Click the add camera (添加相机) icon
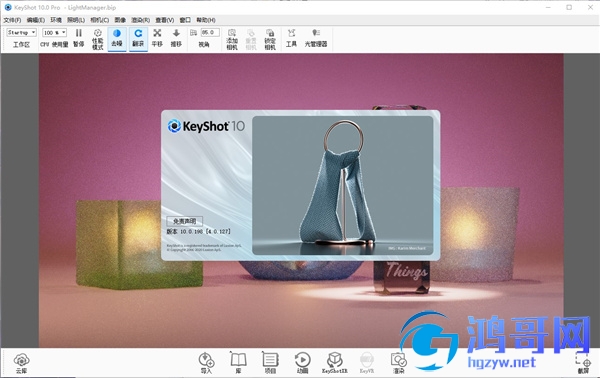 tap(232, 39)
